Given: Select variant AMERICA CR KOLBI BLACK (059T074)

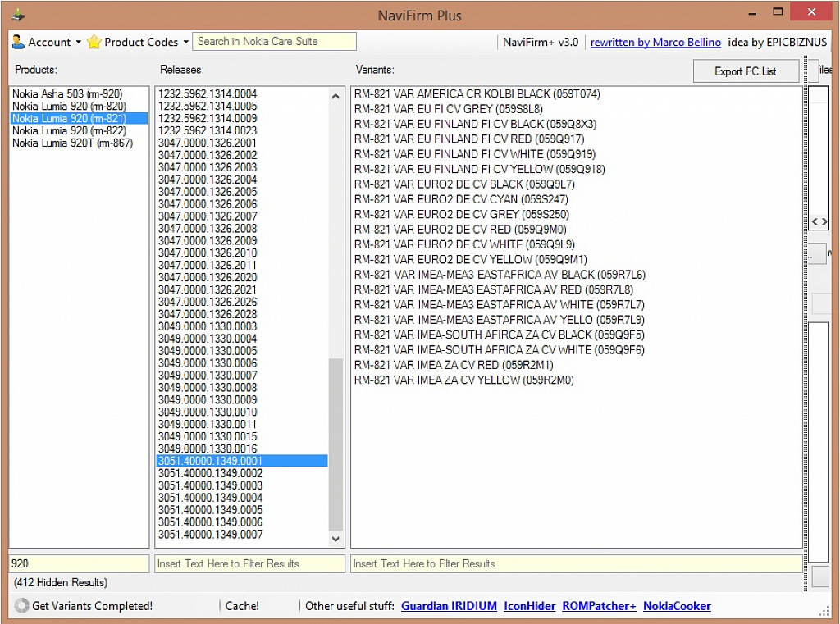Looking at the screenshot, I should coord(577,93).
